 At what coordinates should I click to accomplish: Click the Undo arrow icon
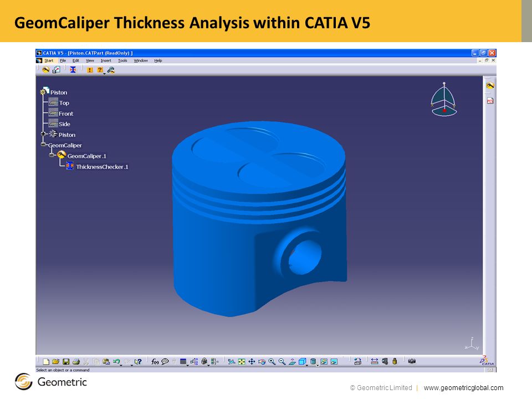click(116, 361)
